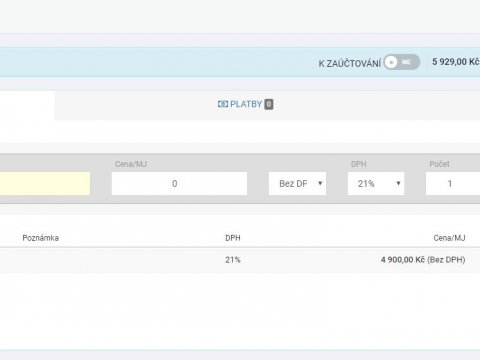Click the 5 929,00 Kč total amount
Image resolution: width=480 pixels, height=360 pixels.
coord(456,62)
